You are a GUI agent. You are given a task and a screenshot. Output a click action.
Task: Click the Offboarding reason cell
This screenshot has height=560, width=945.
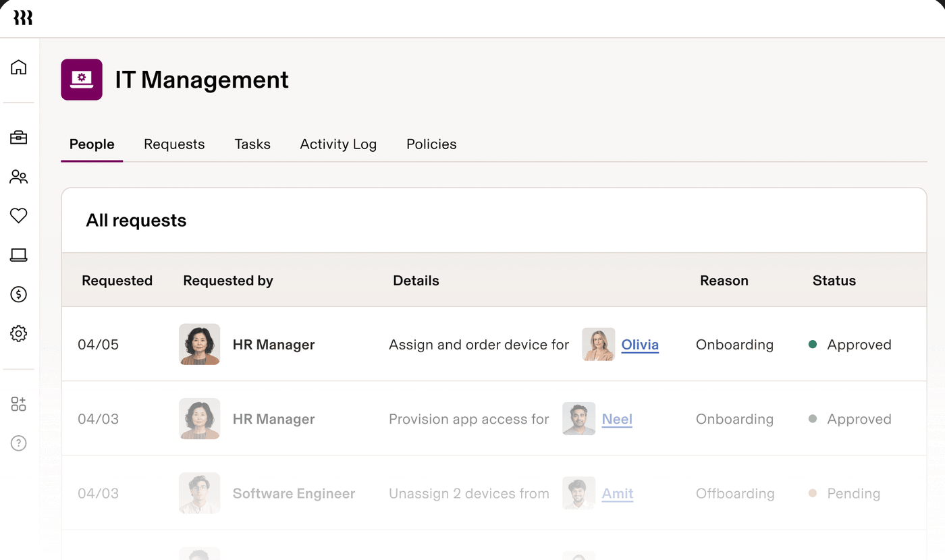tap(735, 493)
